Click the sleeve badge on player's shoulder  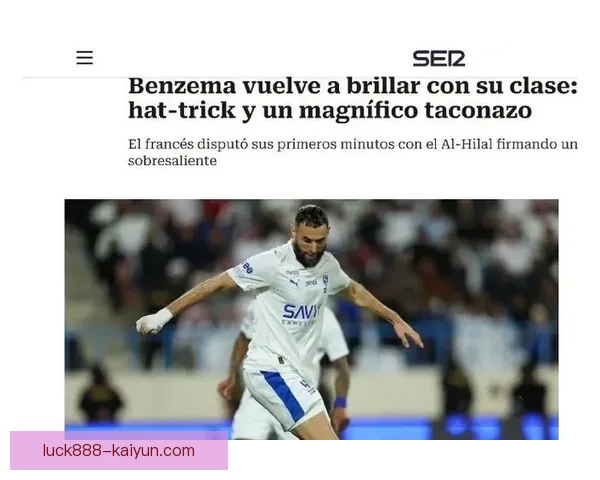pos(247,267)
